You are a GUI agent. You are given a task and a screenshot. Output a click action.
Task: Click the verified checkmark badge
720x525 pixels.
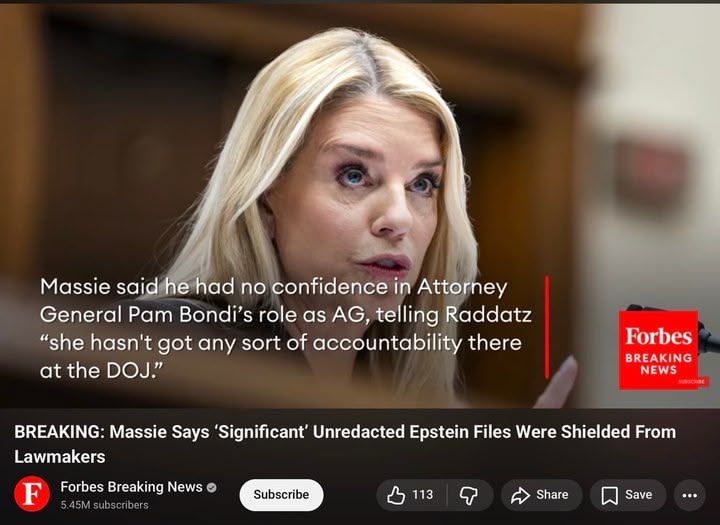point(211,487)
